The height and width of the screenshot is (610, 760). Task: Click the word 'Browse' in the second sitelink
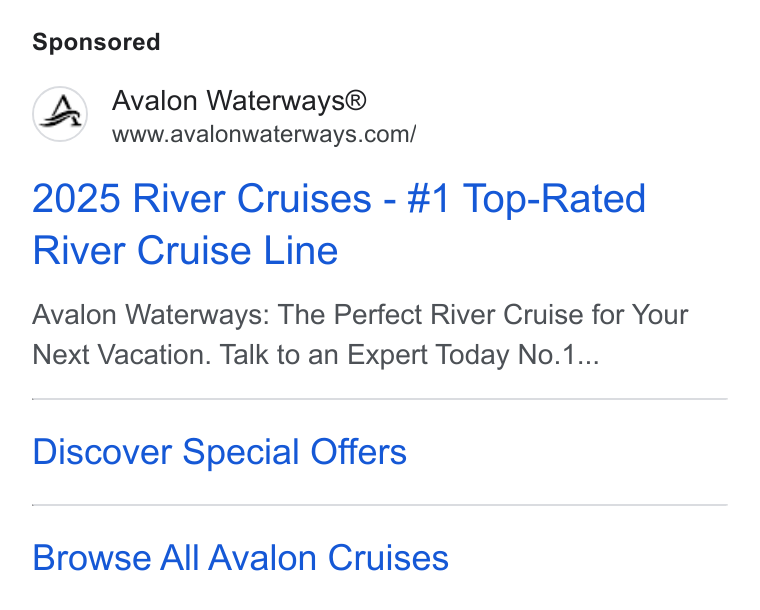[x=92, y=558]
